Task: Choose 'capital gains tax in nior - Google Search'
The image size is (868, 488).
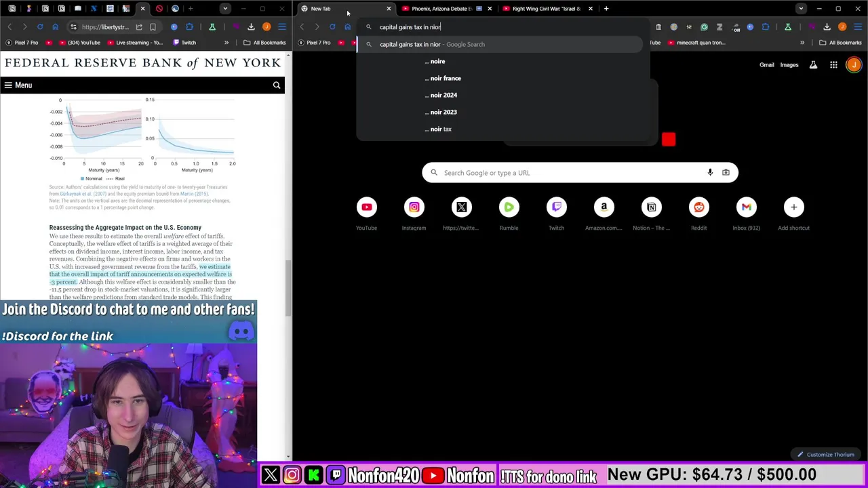Action: 500,44
